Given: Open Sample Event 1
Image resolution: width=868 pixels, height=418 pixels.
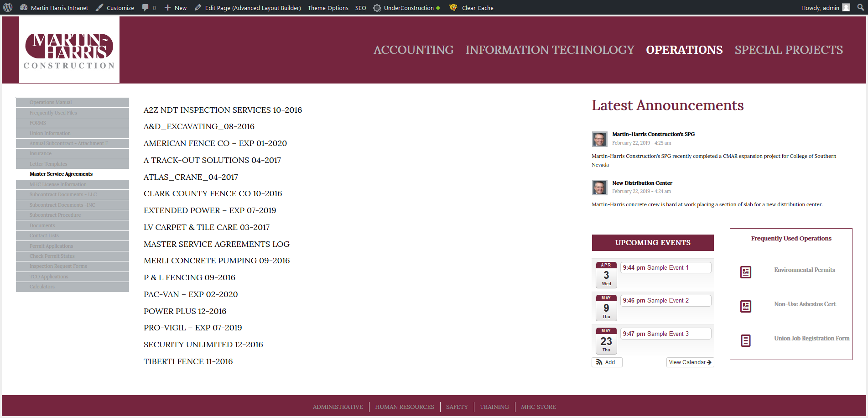Looking at the screenshot, I should (666, 268).
